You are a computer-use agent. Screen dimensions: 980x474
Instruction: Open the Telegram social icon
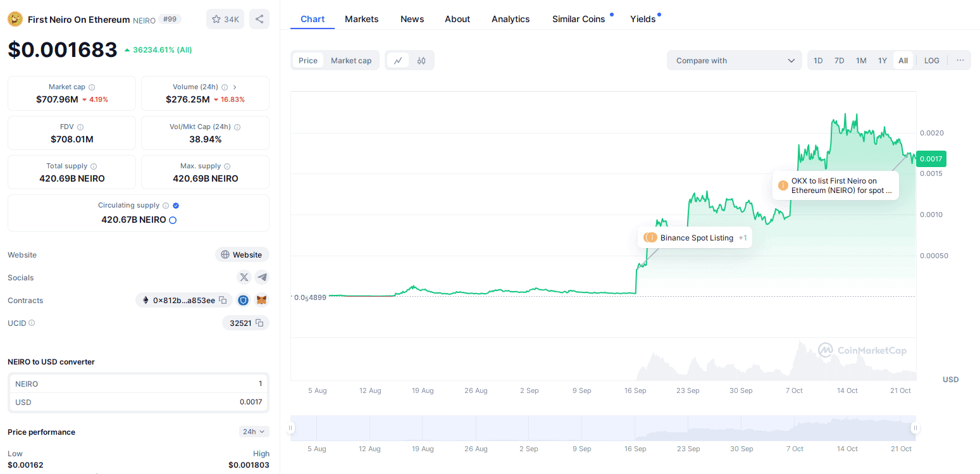pyautogui.click(x=262, y=277)
